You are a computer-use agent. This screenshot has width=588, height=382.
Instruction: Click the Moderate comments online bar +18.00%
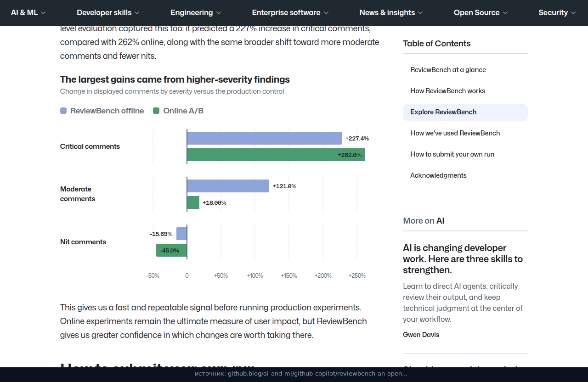193,202
